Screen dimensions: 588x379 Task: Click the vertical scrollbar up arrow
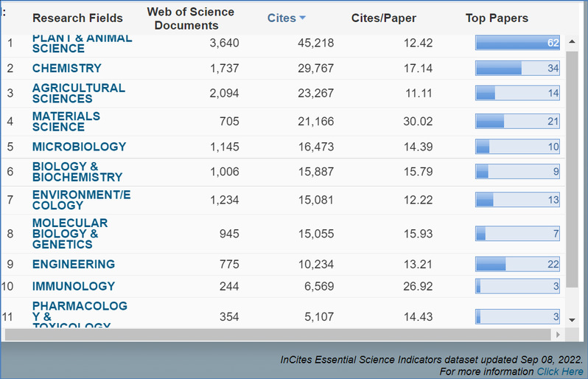[573, 42]
